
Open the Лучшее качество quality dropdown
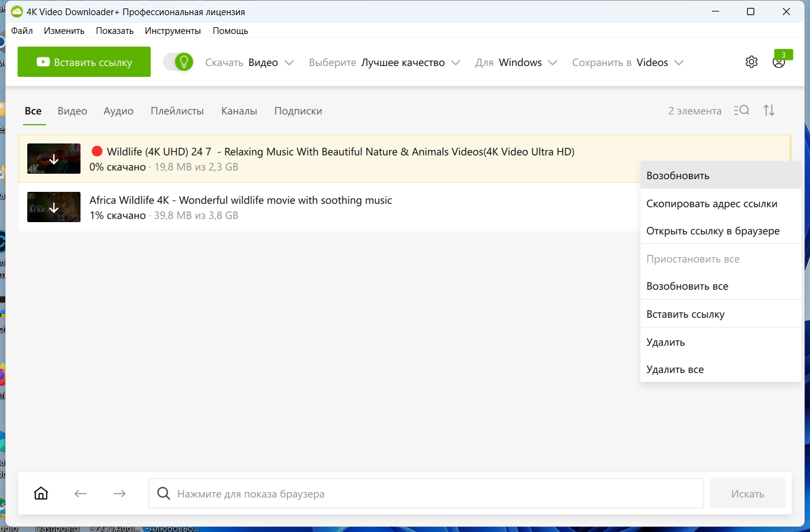[x=384, y=62]
